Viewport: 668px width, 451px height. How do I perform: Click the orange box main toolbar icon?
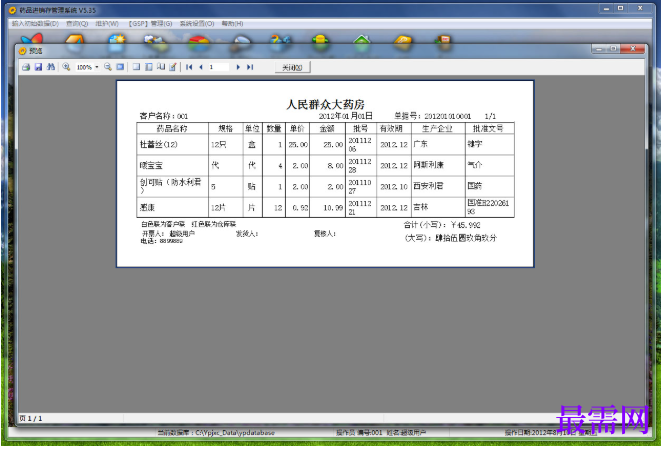75,40
